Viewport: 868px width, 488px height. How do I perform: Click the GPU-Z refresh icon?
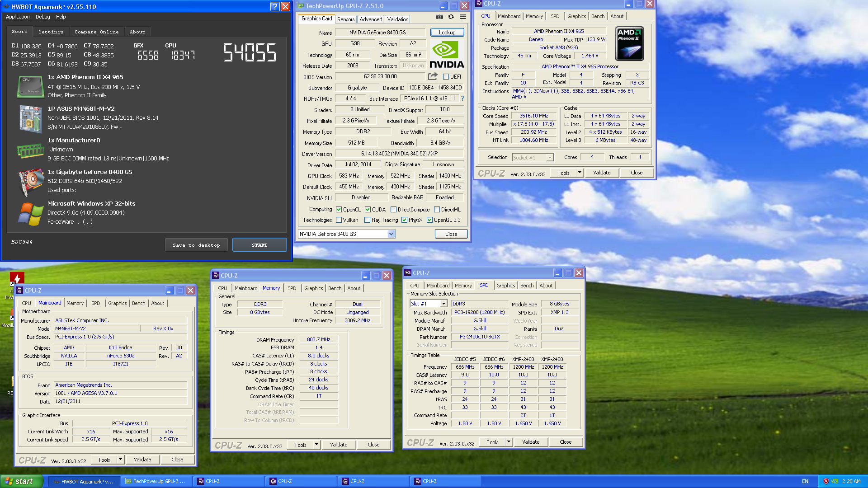451,17
